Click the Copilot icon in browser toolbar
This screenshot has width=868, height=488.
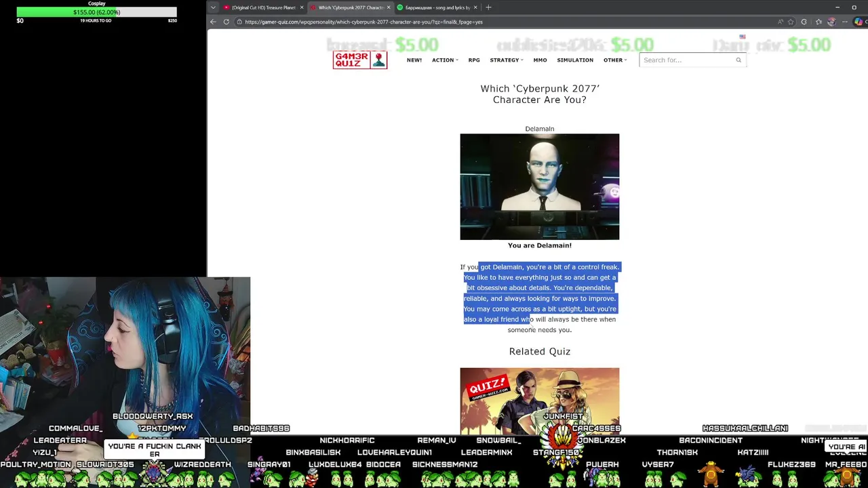tap(860, 22)
